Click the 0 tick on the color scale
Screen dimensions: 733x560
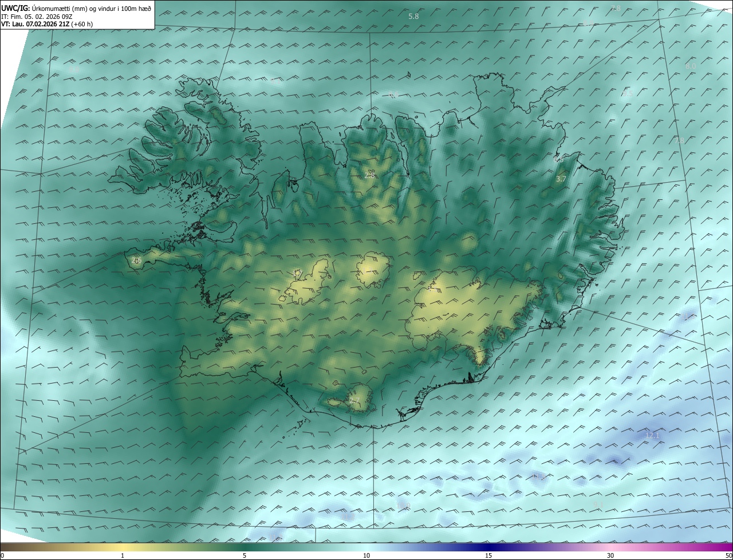[2, 555]
